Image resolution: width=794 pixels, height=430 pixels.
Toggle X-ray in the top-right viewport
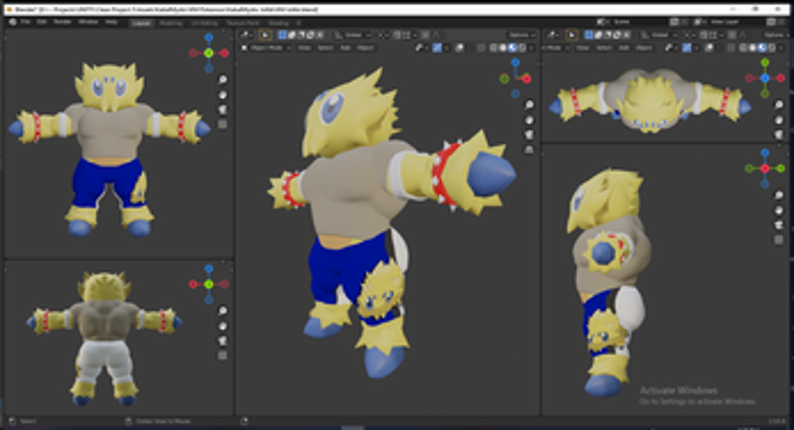click(731, 48)
